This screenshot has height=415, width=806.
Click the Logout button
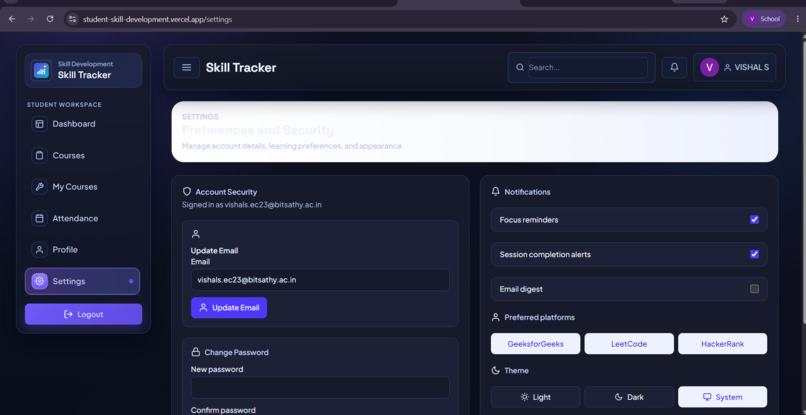(x=83, y=314)
